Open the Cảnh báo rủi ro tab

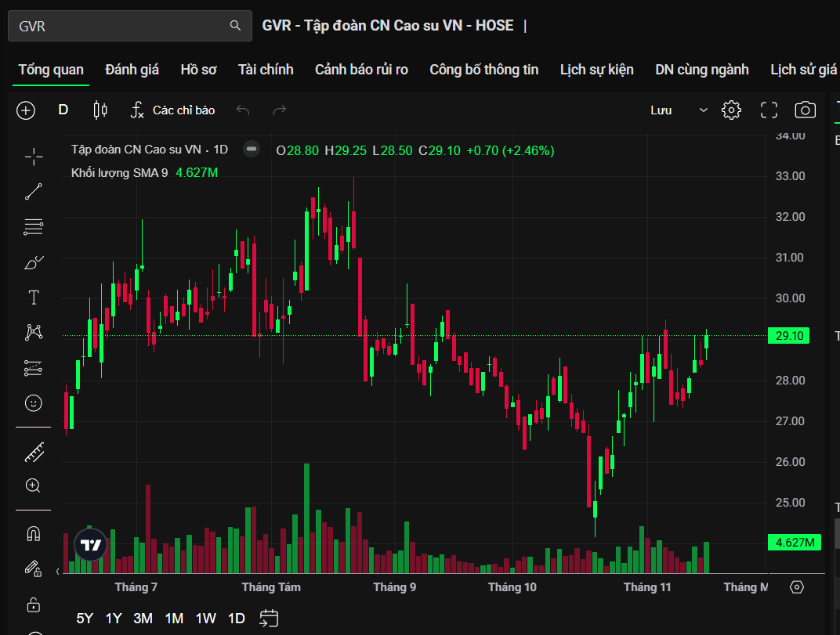[x=361, y=70]
